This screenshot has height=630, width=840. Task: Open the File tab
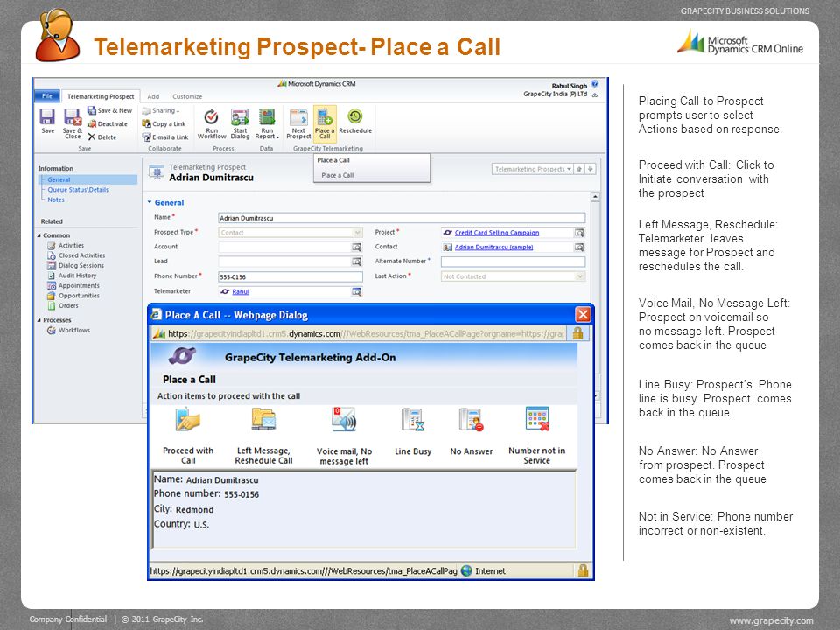pyautogui.click(x=47, y=96)
